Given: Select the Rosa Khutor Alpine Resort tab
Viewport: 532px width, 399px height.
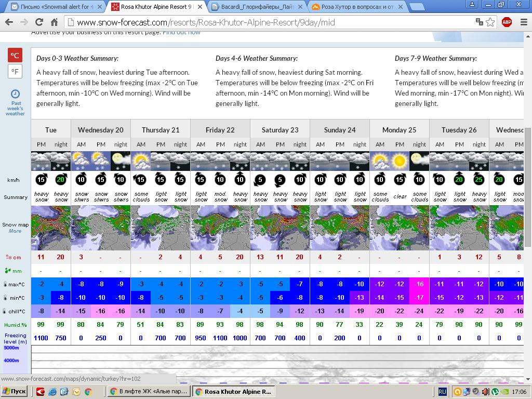Looking at the screenshot, I should pos(156,7).
